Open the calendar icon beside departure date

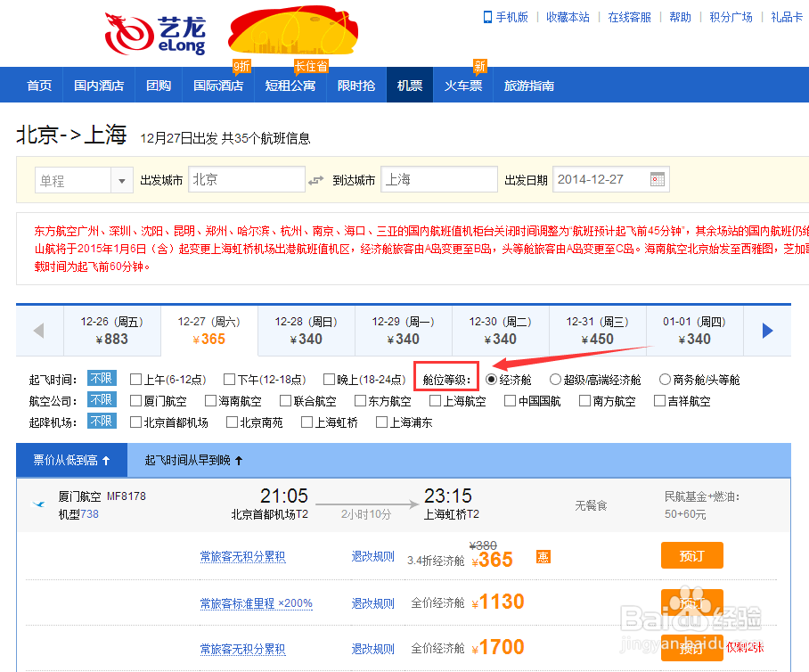(656, 179)
